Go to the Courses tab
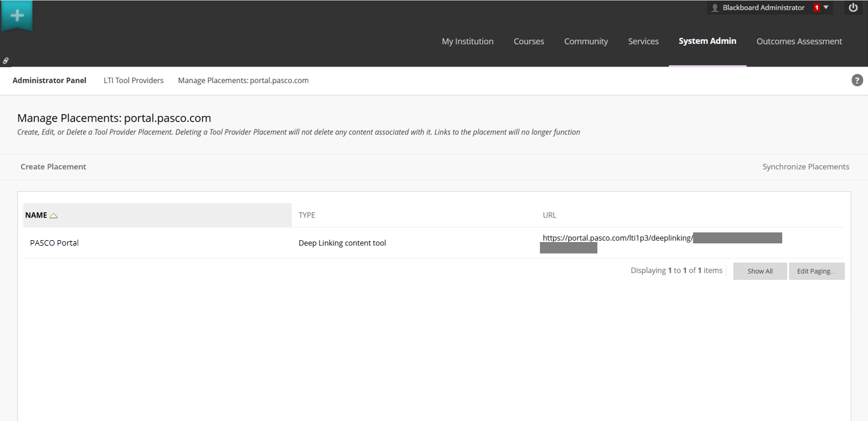Screen dimensions: 868x421 pos(529,42)
